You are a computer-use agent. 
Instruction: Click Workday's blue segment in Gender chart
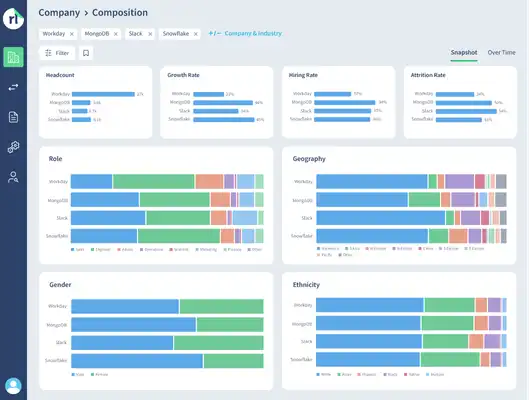tap(125, 306)
